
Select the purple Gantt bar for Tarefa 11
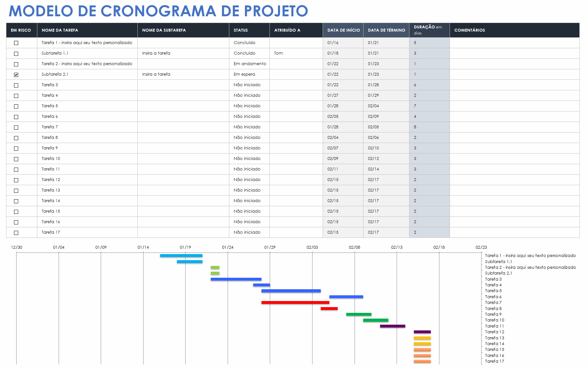point(393,326)
